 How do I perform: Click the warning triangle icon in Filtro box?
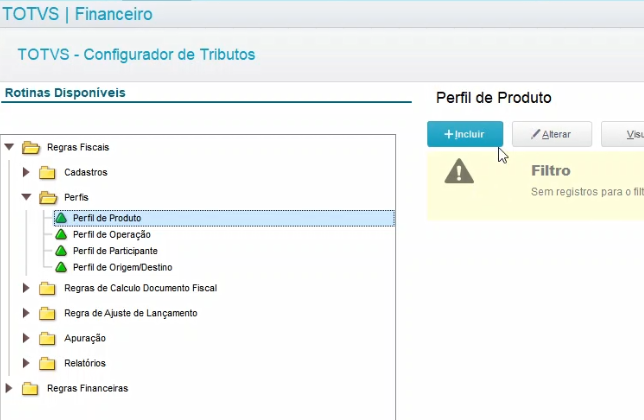(459, 171)
